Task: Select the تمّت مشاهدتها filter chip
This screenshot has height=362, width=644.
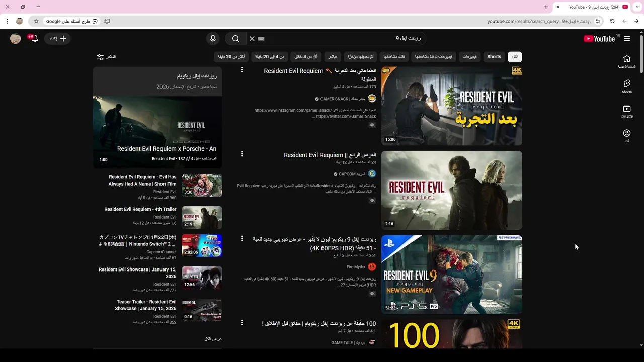Action: point(394,57)
